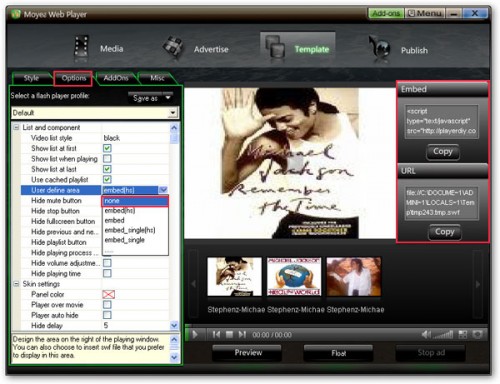This screenshot has width=500, height=384.
Task: Click the User define area dropdown arrow
Action: click(x=163, y=190)
